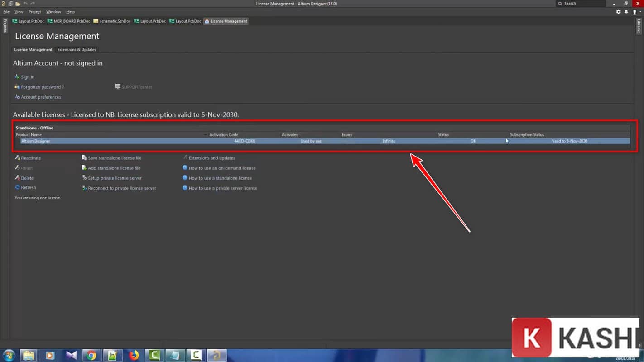The height and width of the screenshot is (362, 644).
Task: Open Google Chrome from the taskbar
Action: pyautogui.click(x=91, y=356)
